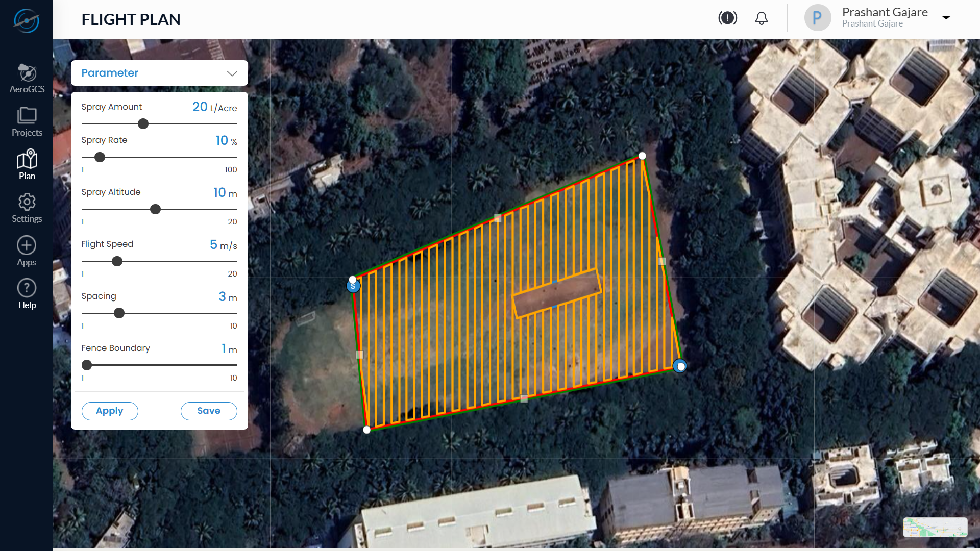Screen dimensions: 980x551
Task: Click the right edge midpoint handle
Action: (662, 262)
